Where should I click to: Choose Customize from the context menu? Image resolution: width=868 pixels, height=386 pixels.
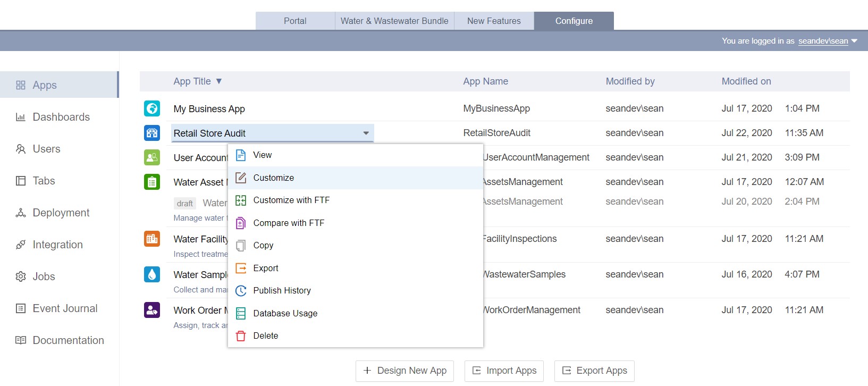coord(273,178)
